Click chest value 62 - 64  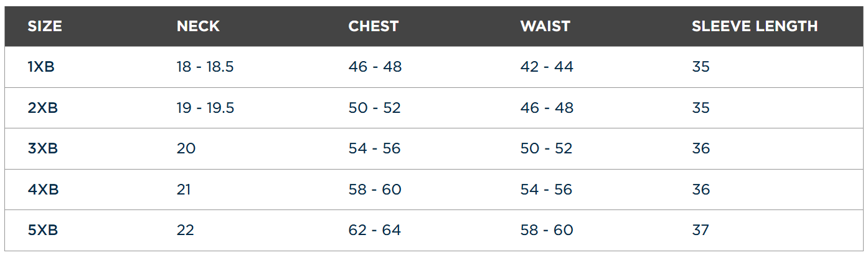pyautogui.click(x=374, y=230)
